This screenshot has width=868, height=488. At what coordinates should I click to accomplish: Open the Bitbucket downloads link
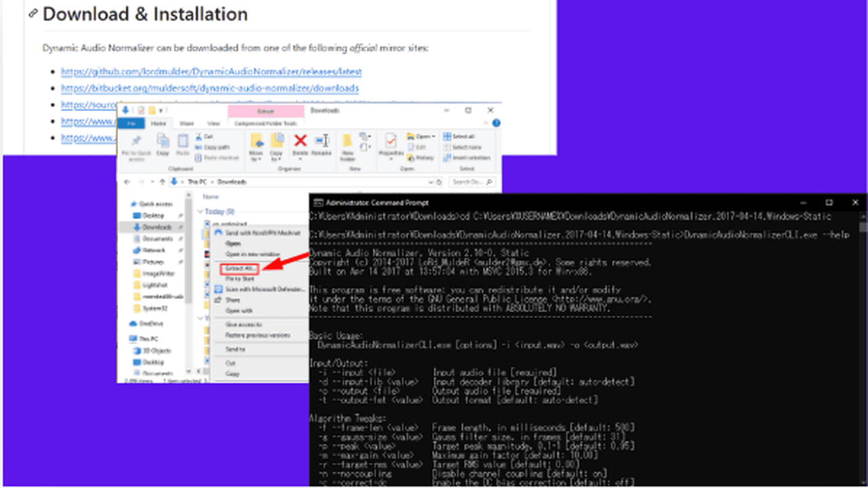(x=210, y=88)
